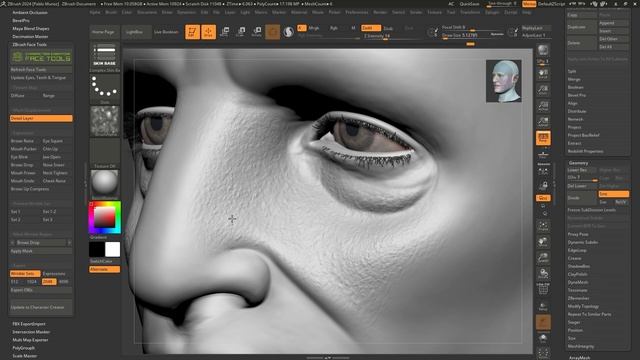Expand Intersection Masker section
640x360 pixels.
[31, 332]
